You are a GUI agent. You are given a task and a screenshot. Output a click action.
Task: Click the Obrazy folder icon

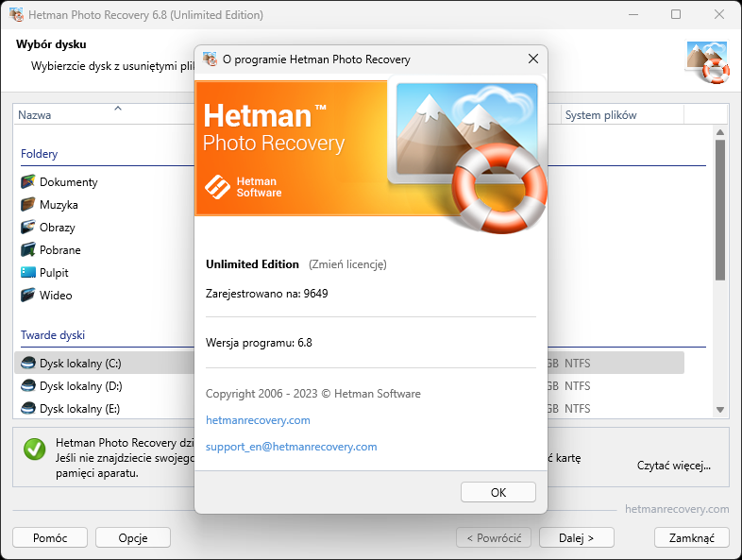tap(28, 228)
